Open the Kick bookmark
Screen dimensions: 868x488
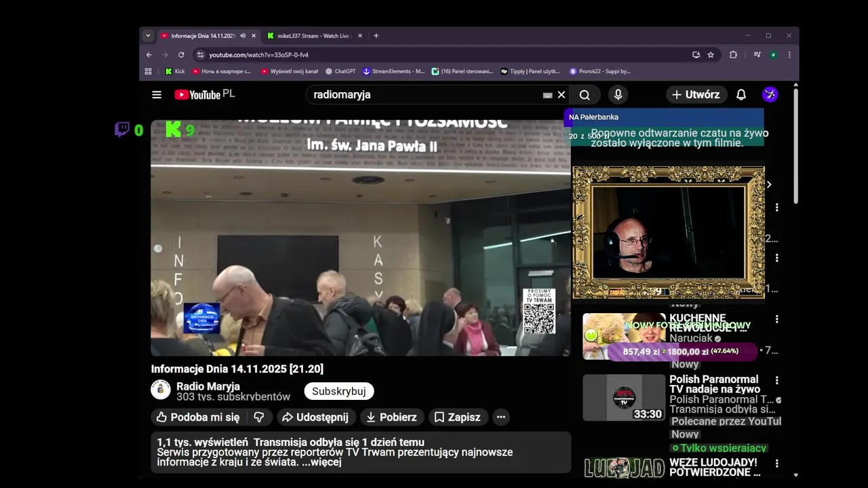point(175,71)
